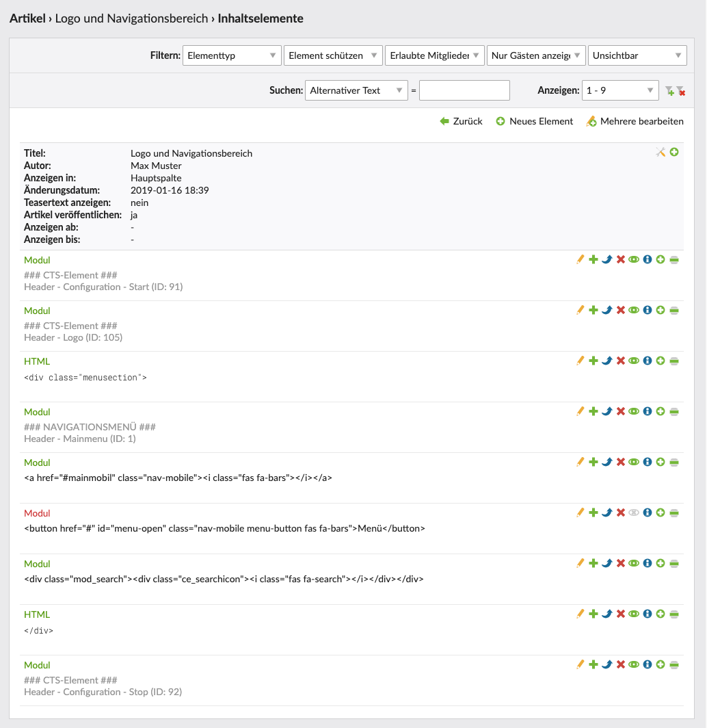Open the Elementtyp filter dropdown
The image size is (707, 728).
pos(232,55)
